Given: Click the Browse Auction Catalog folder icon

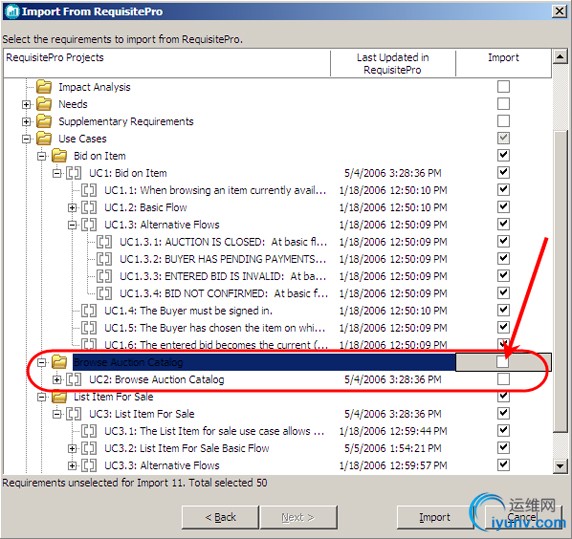Looking at the screenshot, I should click(x=59, y=362).
